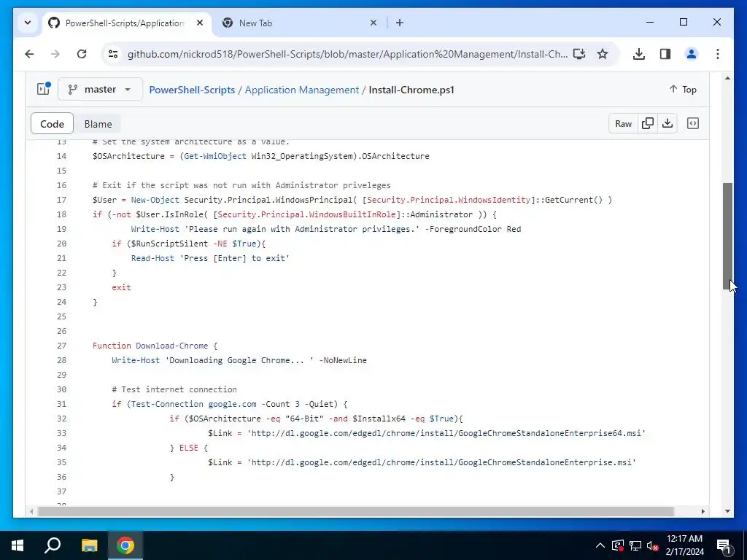Install app icon in address bar

click(578, 54)
